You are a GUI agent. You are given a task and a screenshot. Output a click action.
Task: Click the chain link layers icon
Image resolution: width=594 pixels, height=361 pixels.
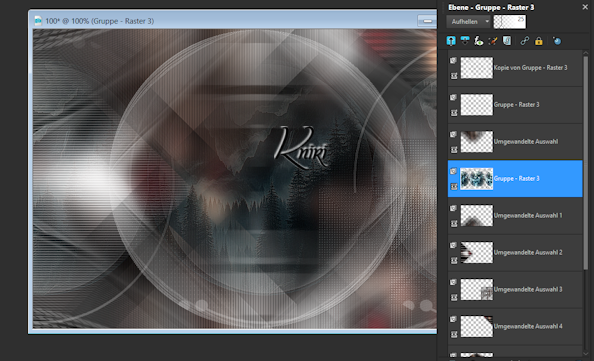coord(524,41)
